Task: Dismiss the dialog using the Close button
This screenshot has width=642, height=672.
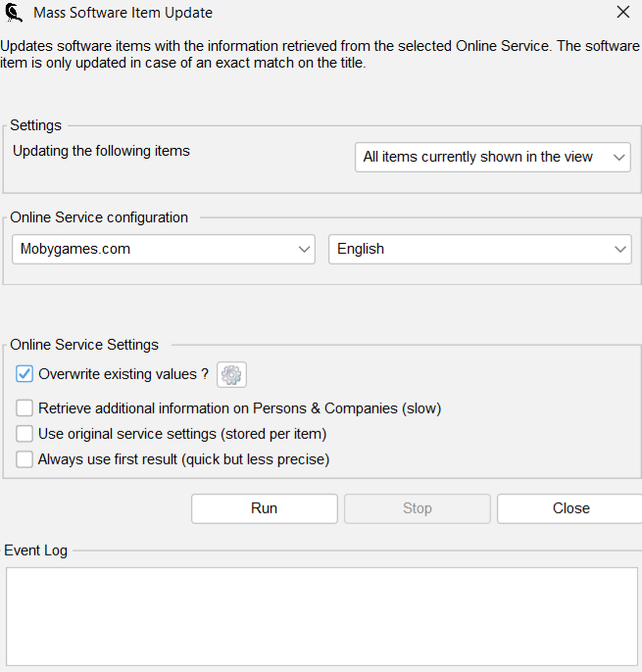Action: point(569,508)
